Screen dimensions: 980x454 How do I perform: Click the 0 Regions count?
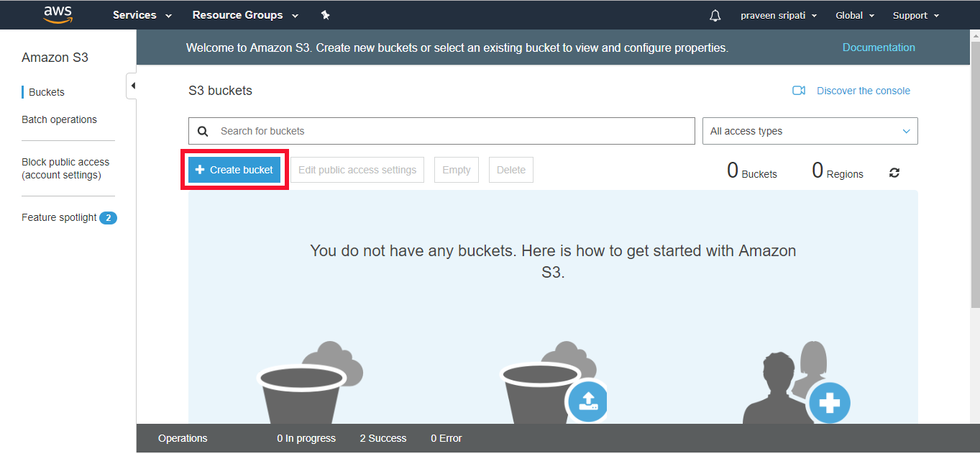coord(838,171)
